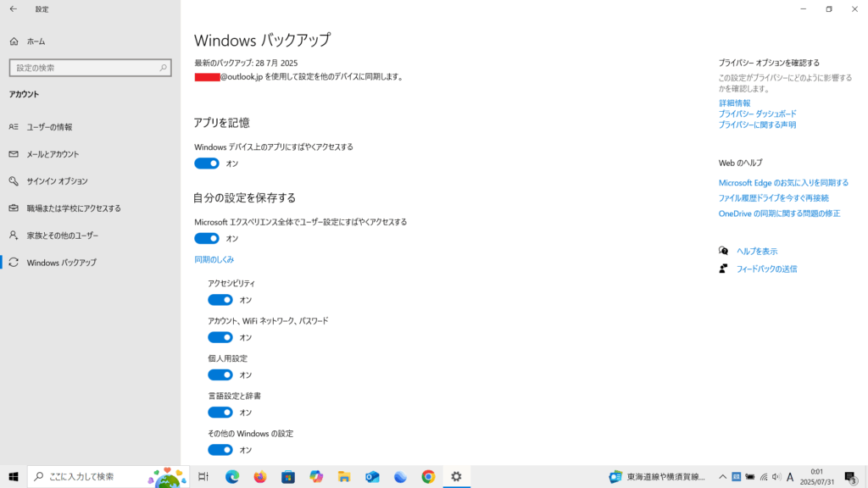This screenshot has height=488, width=868.
Task: Open Microsoft Store from taskbar
Action: pyautogui.click(x=288, y=476)
